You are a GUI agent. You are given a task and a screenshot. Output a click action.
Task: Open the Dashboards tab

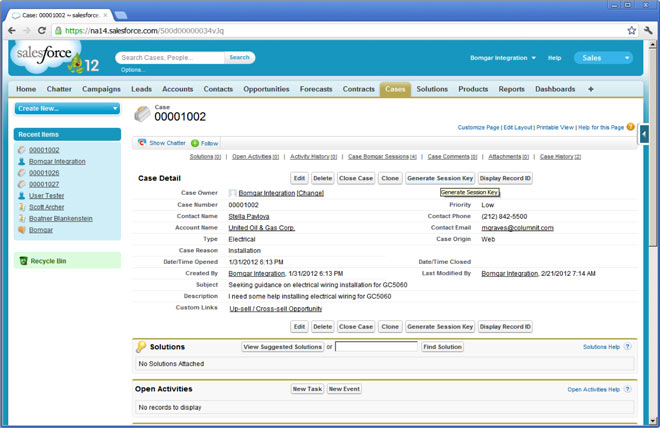click(x=555, y=89)
